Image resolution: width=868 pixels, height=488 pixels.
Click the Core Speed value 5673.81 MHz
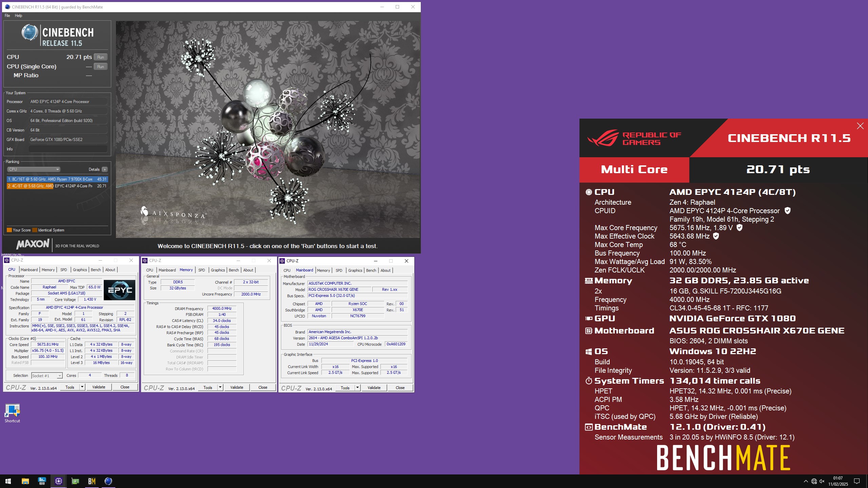pos(48,344)
